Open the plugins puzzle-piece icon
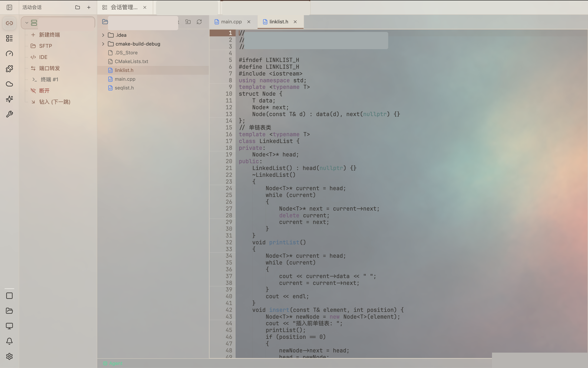 pyautogui.click(x=9, y=69)
